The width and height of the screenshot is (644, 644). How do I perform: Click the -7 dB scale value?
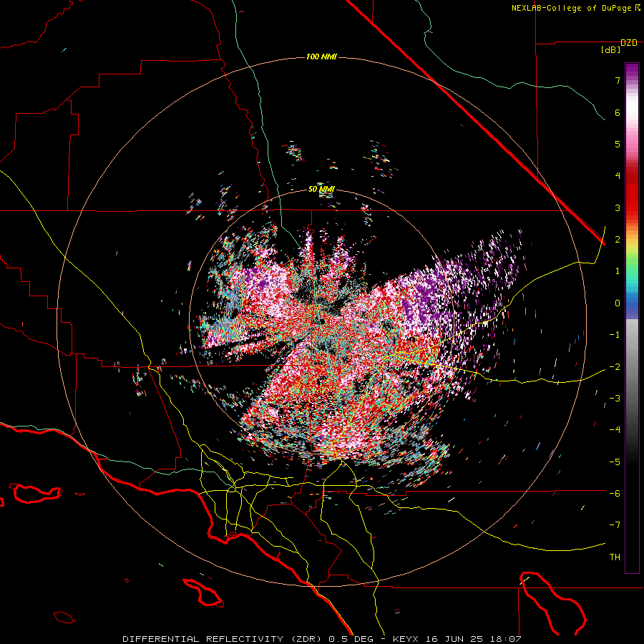tap(615, 525)
